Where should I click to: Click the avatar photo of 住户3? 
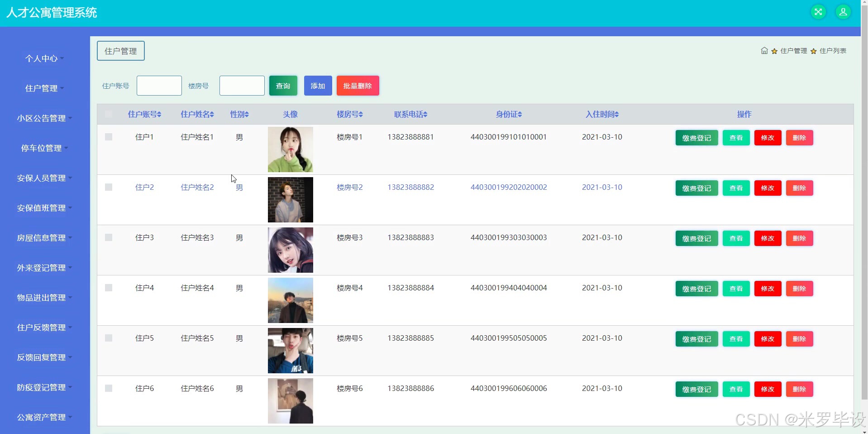[x=291, y=250]
